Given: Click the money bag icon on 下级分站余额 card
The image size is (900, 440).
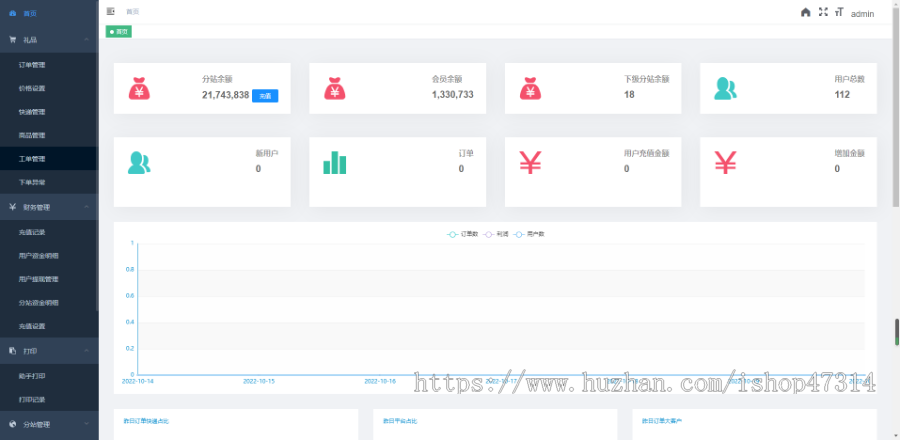Looking at the screenshot, I should [530, 88].
